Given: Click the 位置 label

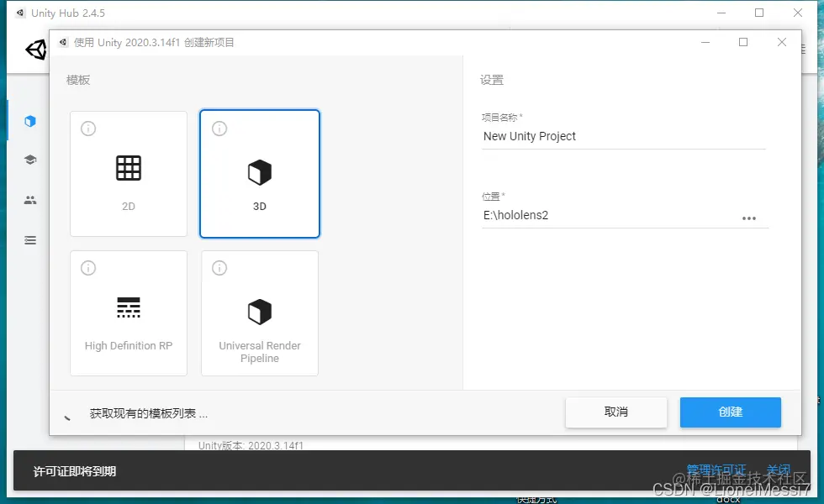Looking at the screenshot, I should [x=493, y=197].
